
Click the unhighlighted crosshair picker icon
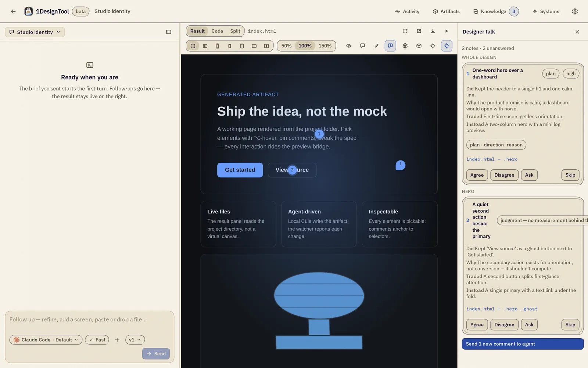click(433, 46)
